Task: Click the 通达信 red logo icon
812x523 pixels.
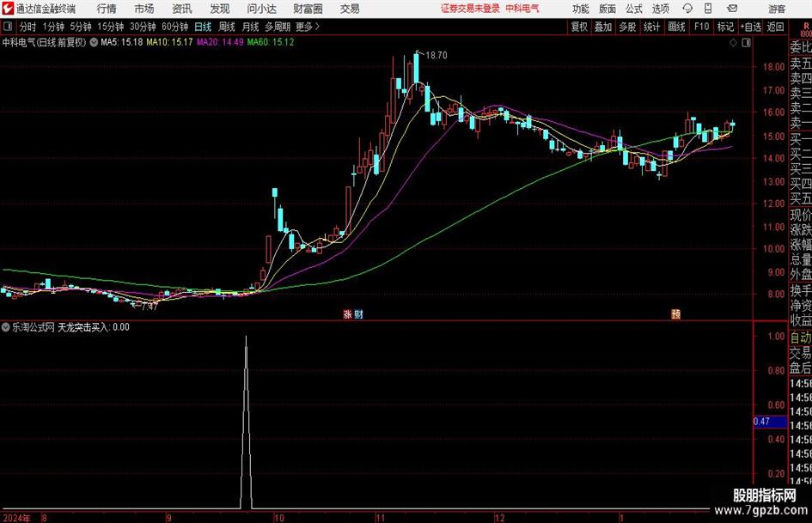Action: 9,9
